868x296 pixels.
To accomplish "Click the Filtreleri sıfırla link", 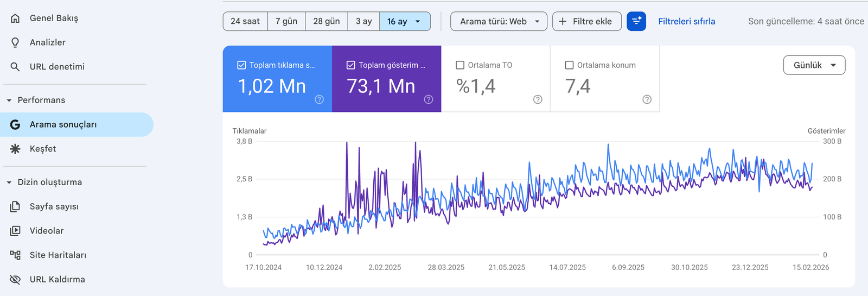I will (686, 21).
